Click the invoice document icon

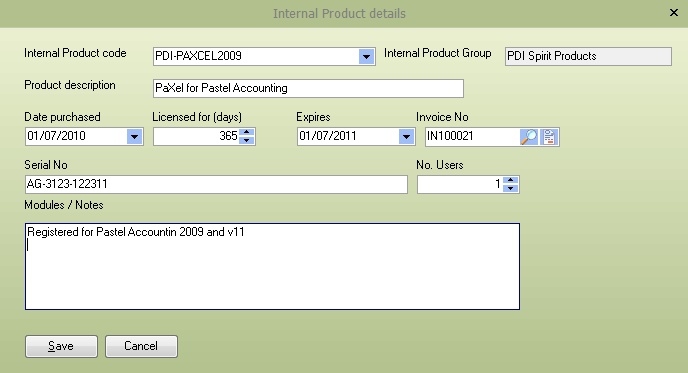point(549,137)
